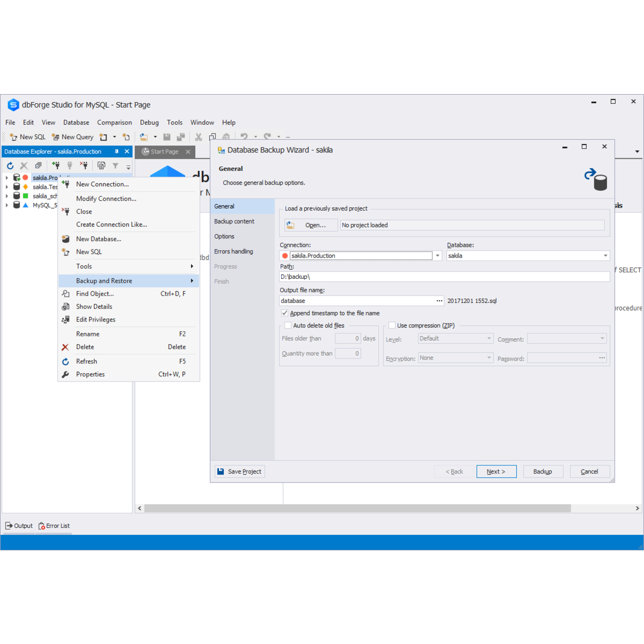Enable Auto delete old files
Image resolution: width=644 pixels, height=644 pixels.
288,326
